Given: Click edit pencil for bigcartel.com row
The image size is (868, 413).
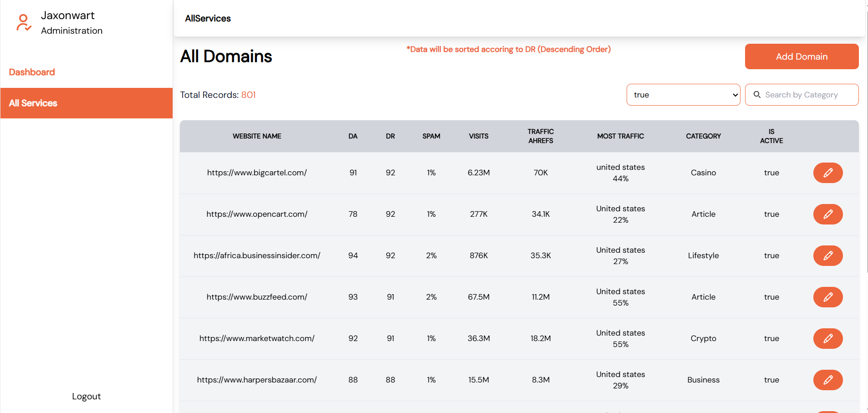Looking at the screenshot, I should point(827,173).
